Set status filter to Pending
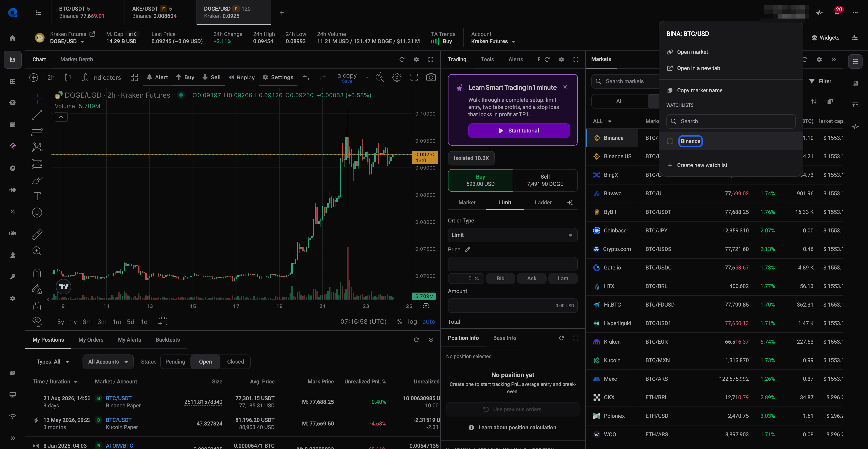 [x=175, y=362]
